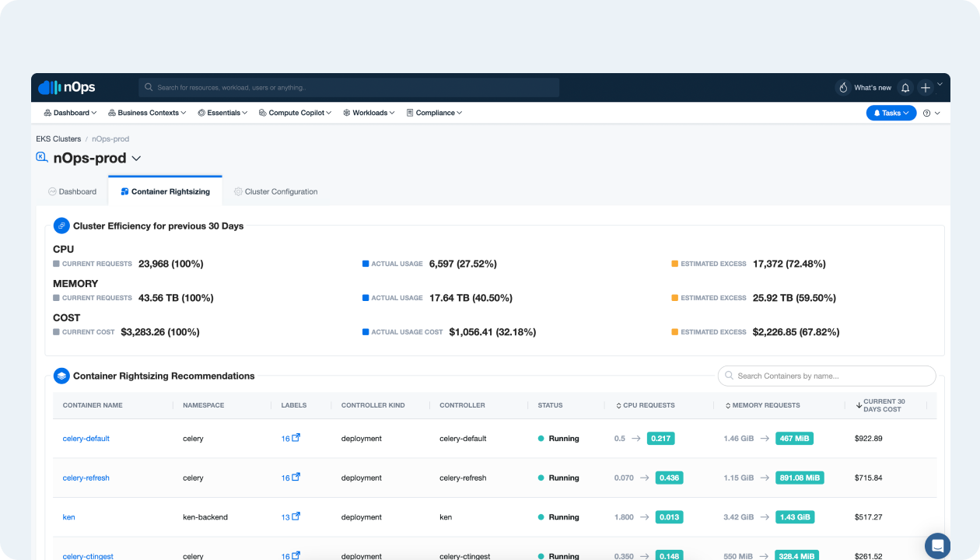Viewport: 980px width, 560px height.
Task: Navigate back via EKS Clusters breadcrumb
Action: point(58,138)
